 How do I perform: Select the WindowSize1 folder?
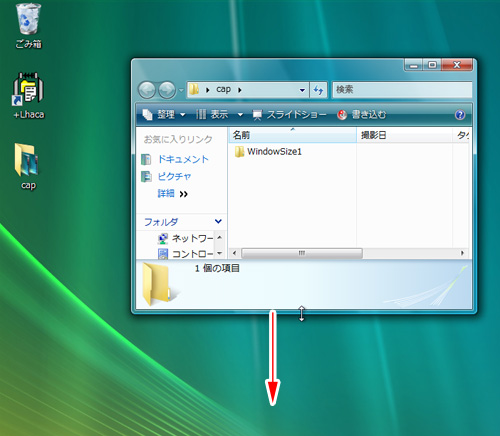pyautogui.click(x=268, y=152)
